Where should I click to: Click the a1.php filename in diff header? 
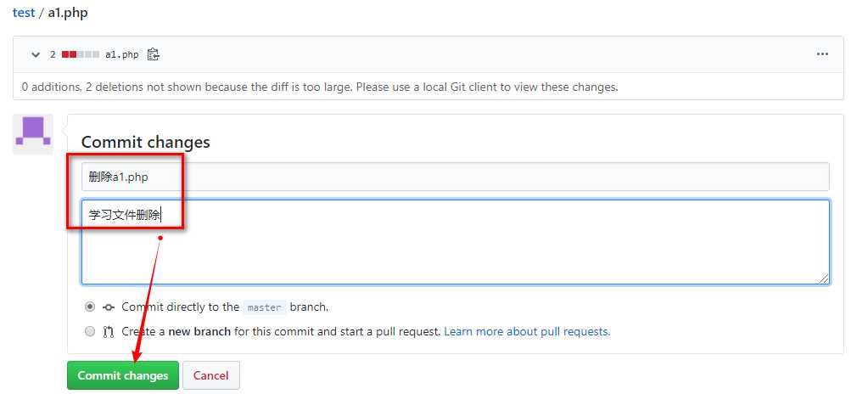click(x=121, y=54)
